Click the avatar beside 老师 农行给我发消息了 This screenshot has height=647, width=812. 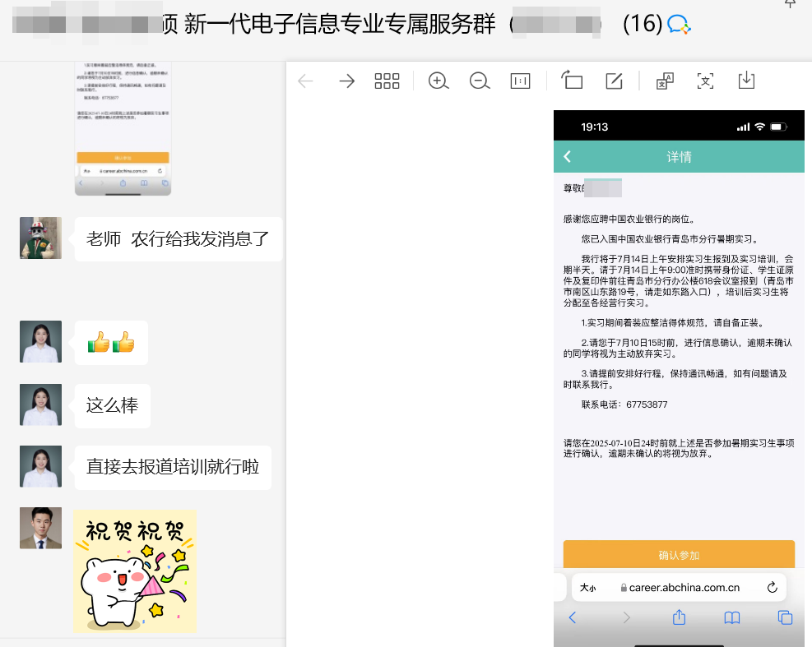click(x=41, y=238)
